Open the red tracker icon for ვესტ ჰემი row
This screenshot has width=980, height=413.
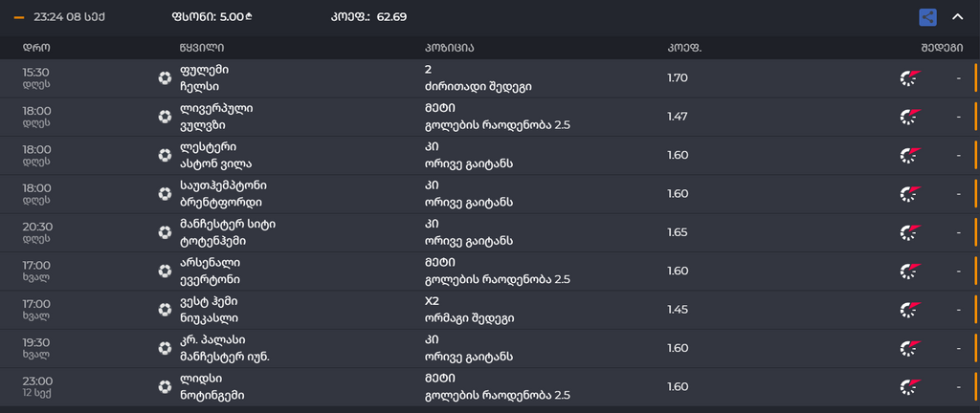click(x=909, y=309)
